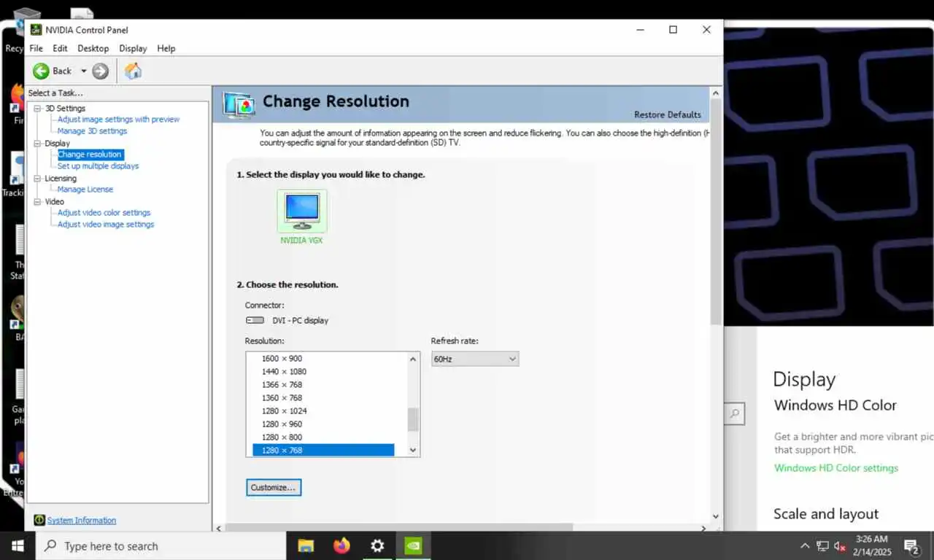Image resolution: width=934 pixels, height=560 pixels.
Task: Open the notification center icon
Action: click(x=911, y=545)
